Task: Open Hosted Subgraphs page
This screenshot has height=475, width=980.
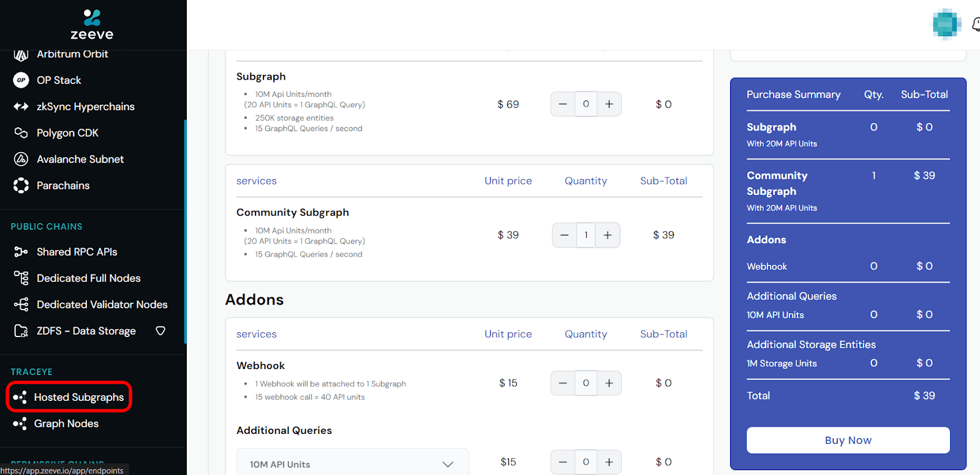Action: click(79, 397)
